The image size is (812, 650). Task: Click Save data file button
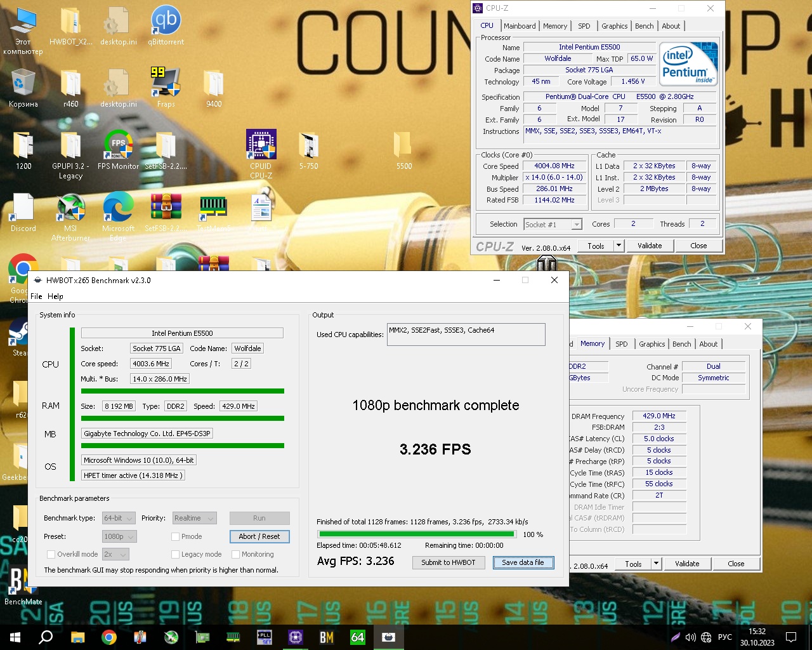click(x=523, y=562)
